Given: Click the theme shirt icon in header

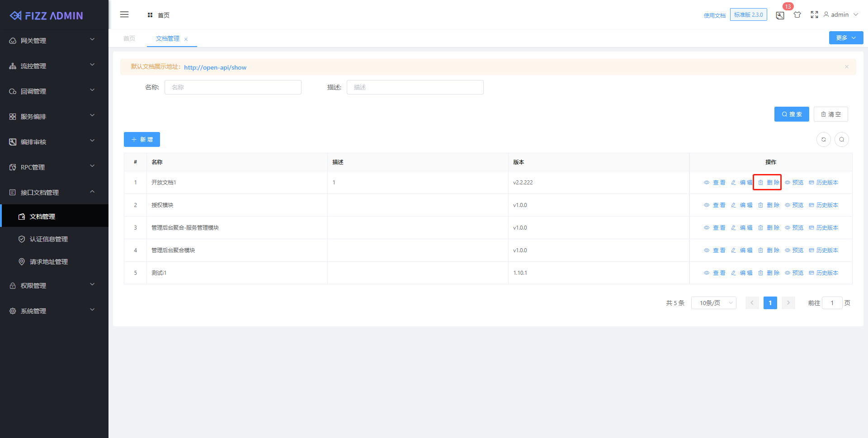Looking at the screenshot, I should click(797, 15).
